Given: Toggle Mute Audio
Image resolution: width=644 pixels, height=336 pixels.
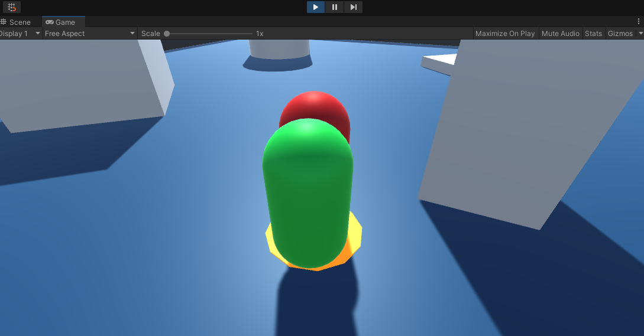Looking at the screenshot, I should tap(560, 34).
